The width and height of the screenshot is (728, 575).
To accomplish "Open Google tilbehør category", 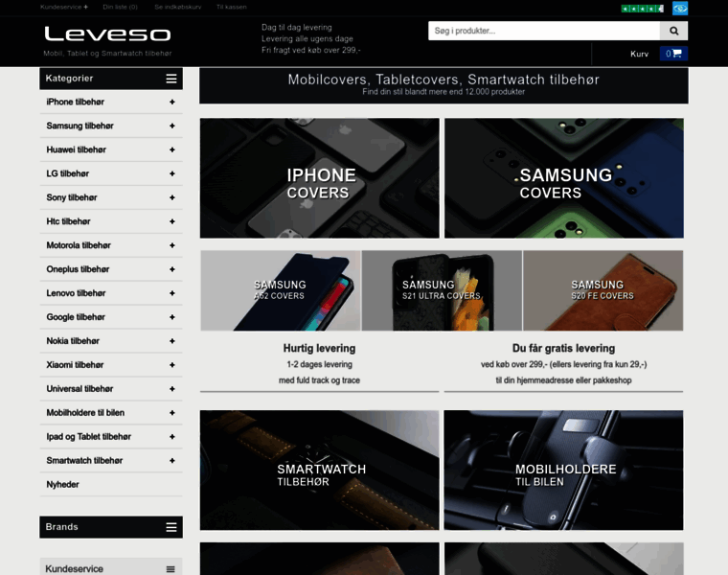I will click(76, 317).
